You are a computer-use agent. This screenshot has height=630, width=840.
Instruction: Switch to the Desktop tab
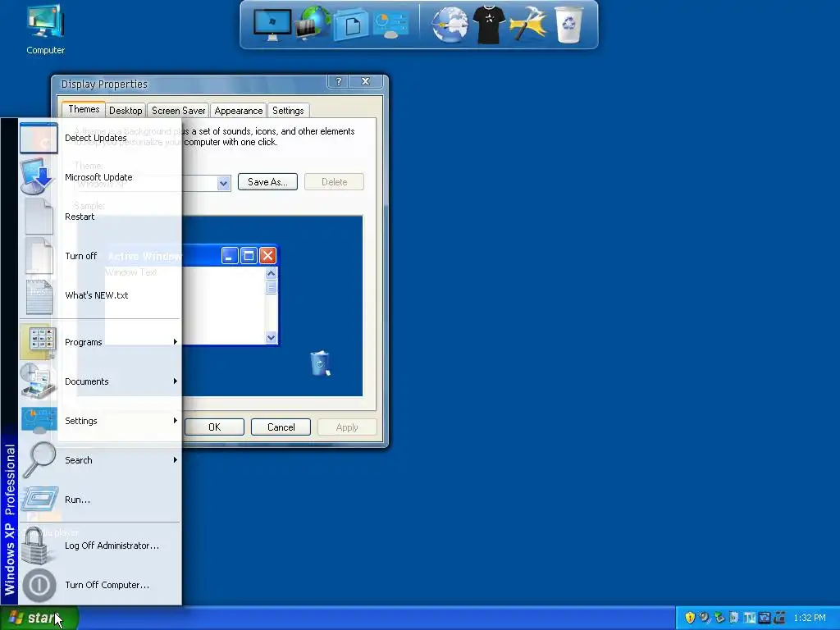[126, 111]
